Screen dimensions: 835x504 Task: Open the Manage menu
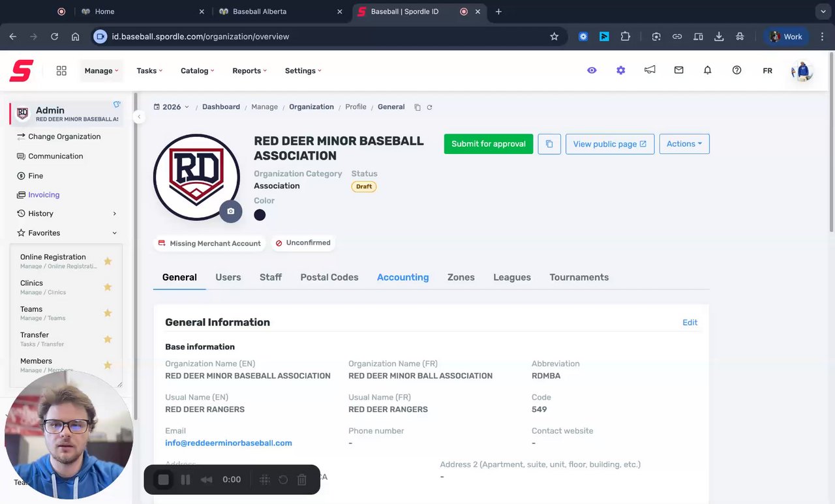tap(101, 70)
